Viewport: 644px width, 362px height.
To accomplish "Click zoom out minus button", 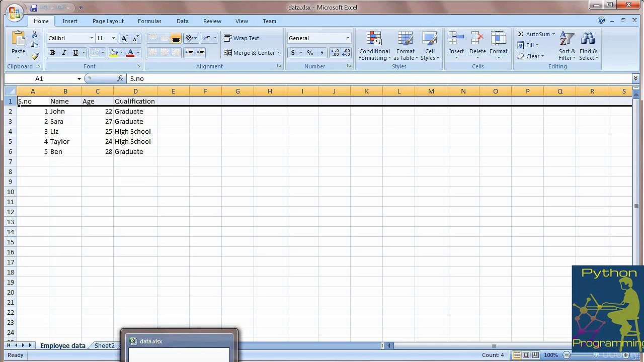I will tap(567, 355).
